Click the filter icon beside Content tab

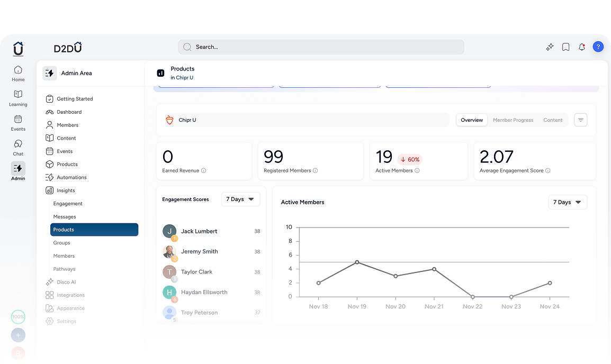coord(580,120)
